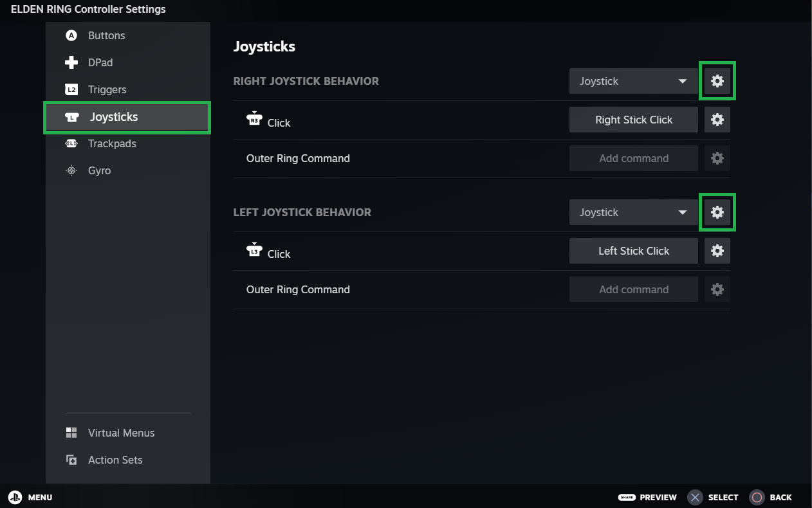Expand the Left Joystick Behavior dropdown
Viewport: 812px width, 508px height.
(634, 212)
